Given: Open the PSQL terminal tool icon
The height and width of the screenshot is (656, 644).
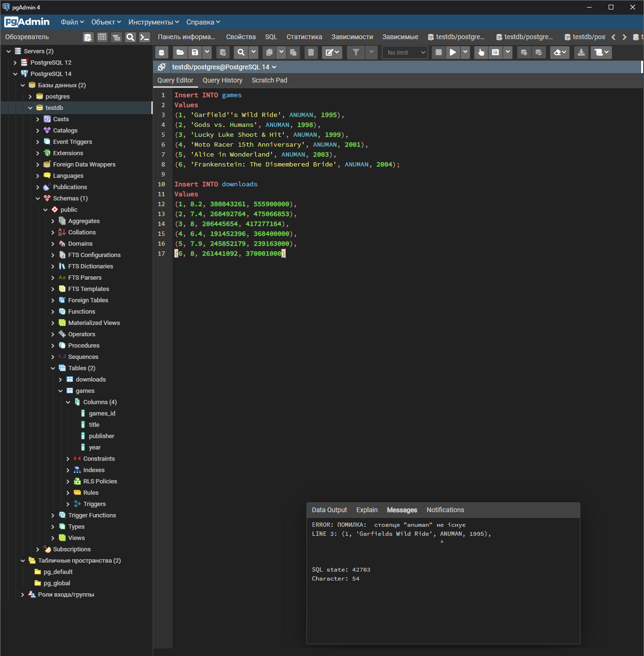Looking at the screenshot, I should (145, 37).
